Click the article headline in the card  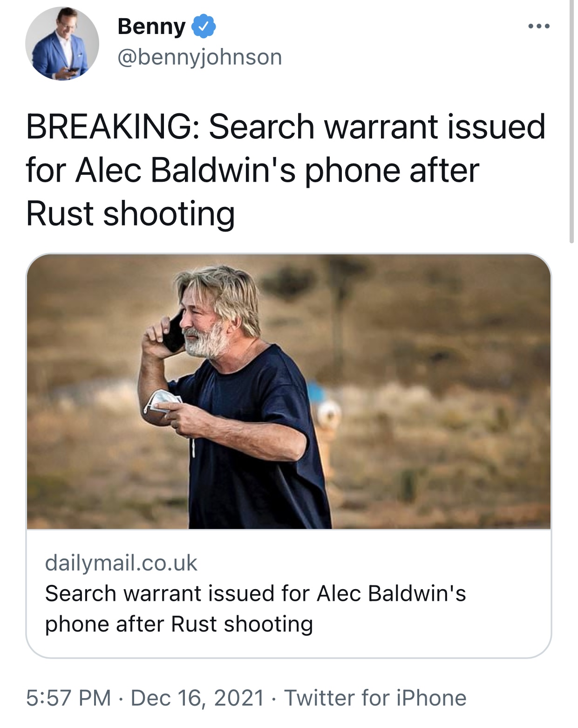point(255,609)
